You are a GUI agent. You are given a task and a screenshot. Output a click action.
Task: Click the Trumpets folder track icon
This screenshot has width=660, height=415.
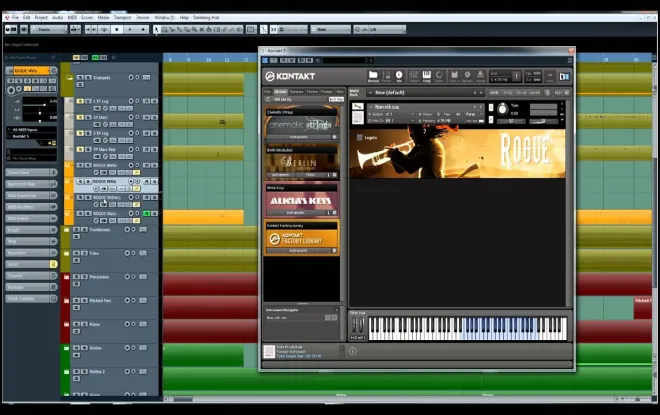(x=69, y=78)
